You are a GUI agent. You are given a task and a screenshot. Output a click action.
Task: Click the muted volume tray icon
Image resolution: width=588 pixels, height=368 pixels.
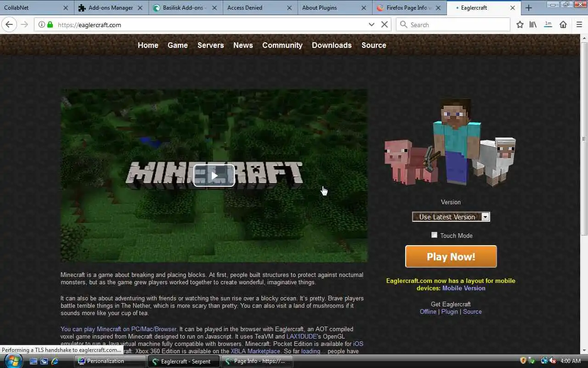point(553,361)
